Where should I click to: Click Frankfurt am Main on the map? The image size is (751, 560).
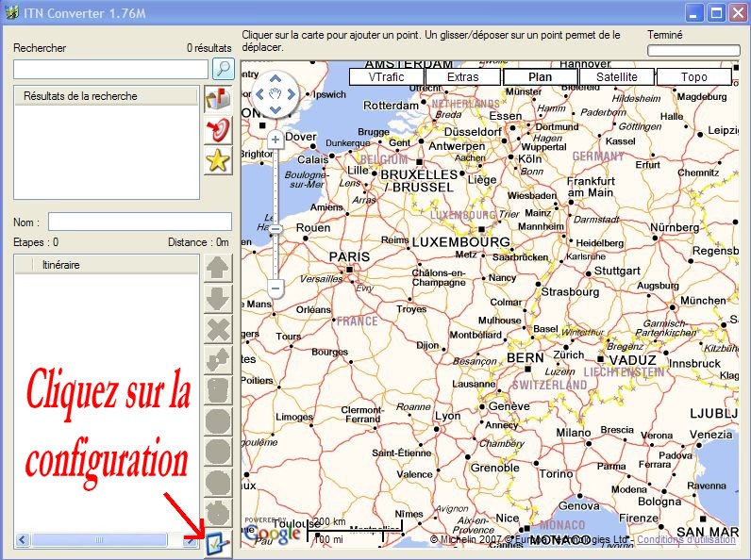[591, 187]
